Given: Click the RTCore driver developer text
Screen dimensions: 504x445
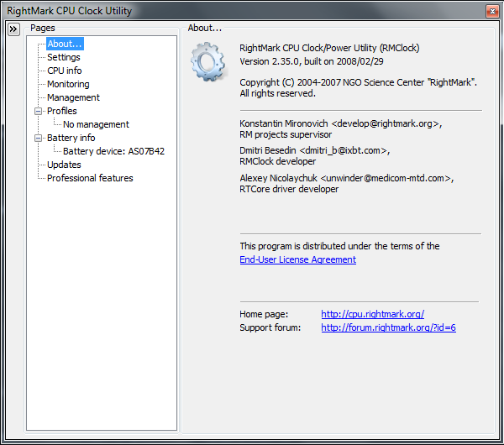Looking at the screenshot, I should pos(289,189).
